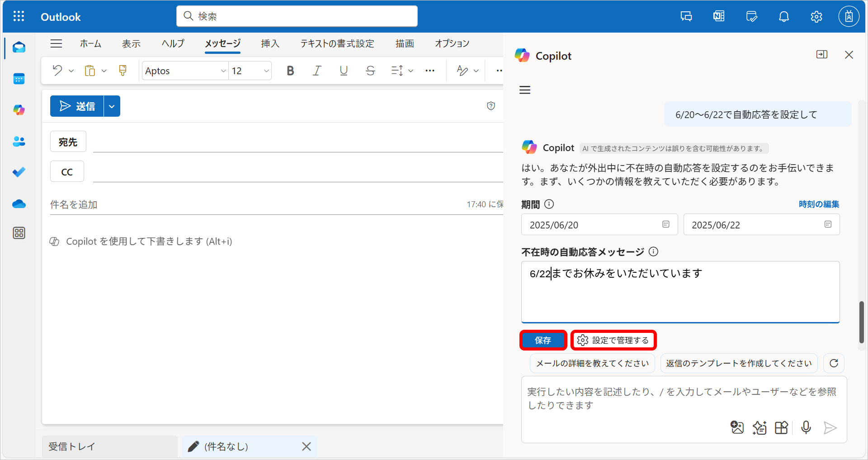Open the 描画 tab
This screenshot has height=460, width=868.
tap(405, 43)
